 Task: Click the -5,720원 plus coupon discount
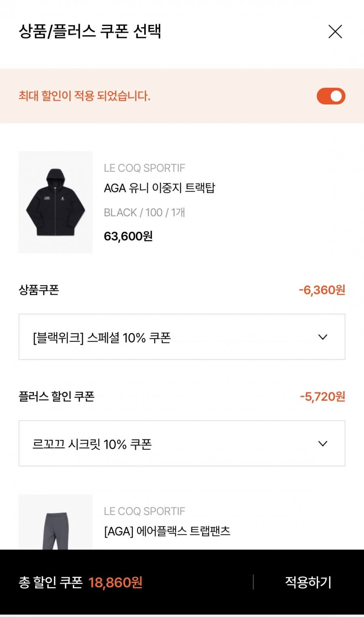tap(322, 396)
